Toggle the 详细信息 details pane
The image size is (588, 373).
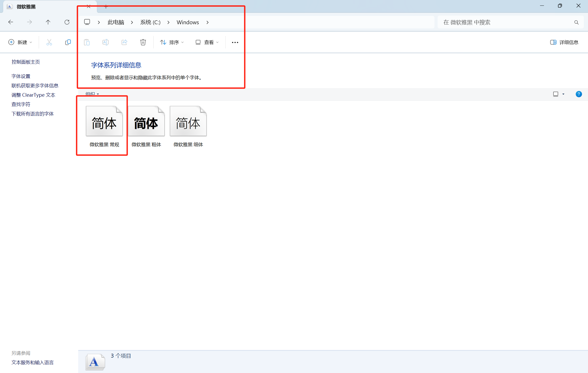[x=564, y=42]
